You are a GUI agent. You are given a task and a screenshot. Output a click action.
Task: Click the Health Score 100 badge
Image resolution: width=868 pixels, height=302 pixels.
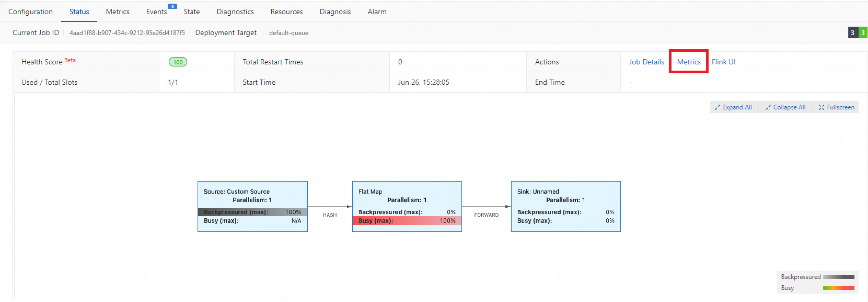click(178, 62)
